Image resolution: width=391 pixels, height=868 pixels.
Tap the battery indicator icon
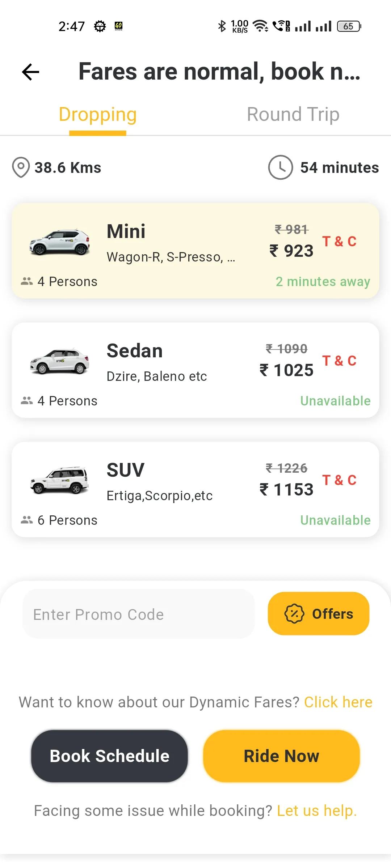click(x=349, y=26)
